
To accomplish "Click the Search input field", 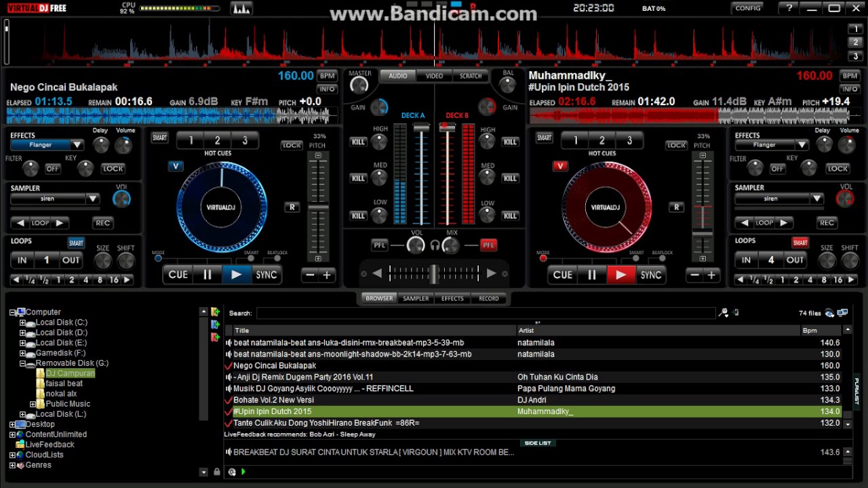I will (x=486, y=313).
